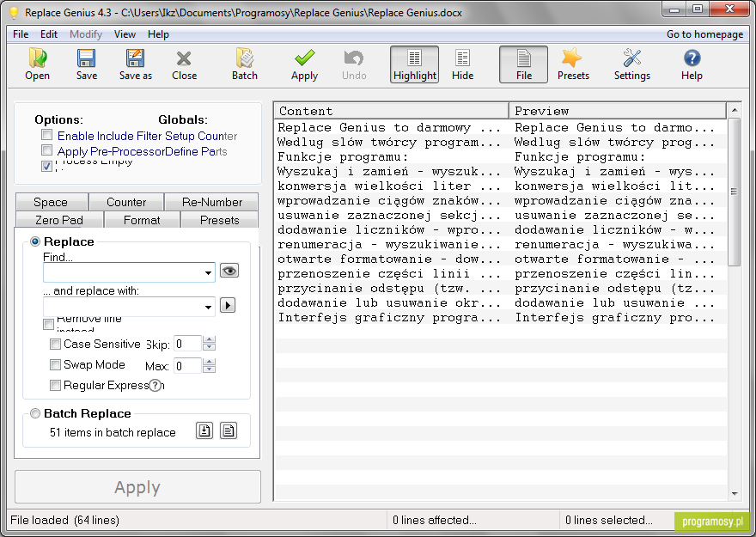
Task: Enable Regular Expression checkbox
Action: click(56, 385)
